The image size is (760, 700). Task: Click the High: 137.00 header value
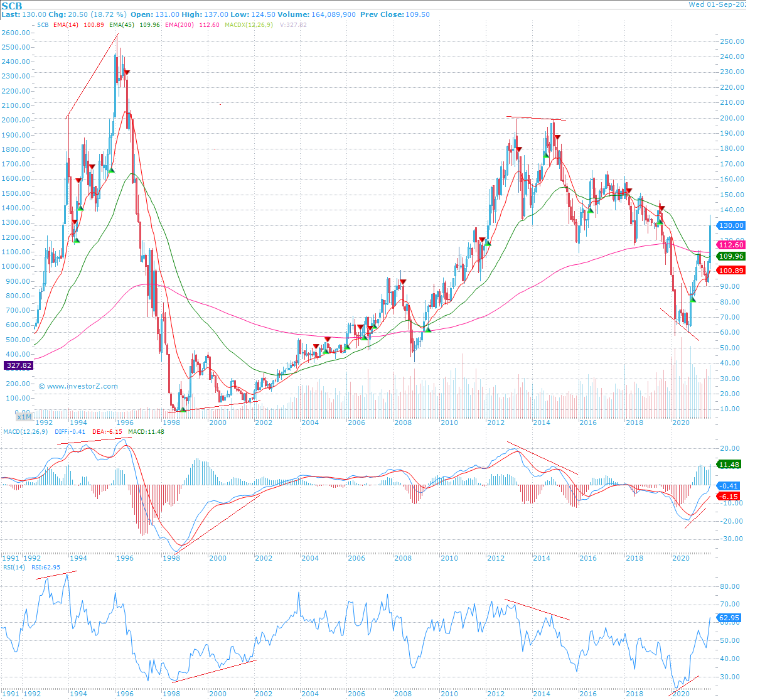[x=205, y=14]
